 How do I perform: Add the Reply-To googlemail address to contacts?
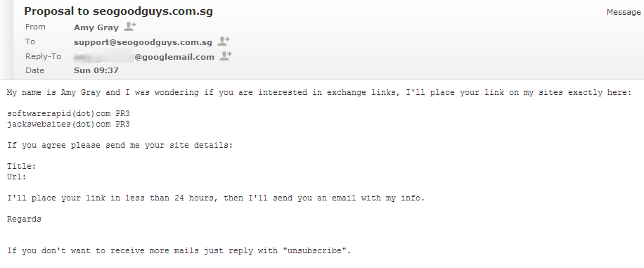pos(226,56)
